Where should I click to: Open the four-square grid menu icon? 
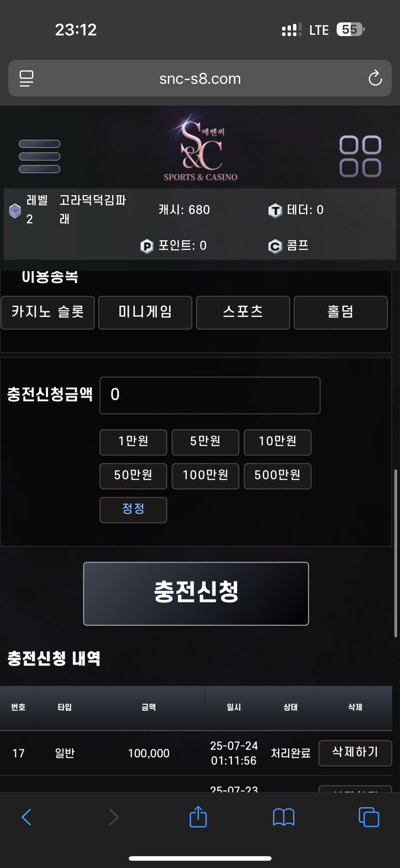point(360,156)
